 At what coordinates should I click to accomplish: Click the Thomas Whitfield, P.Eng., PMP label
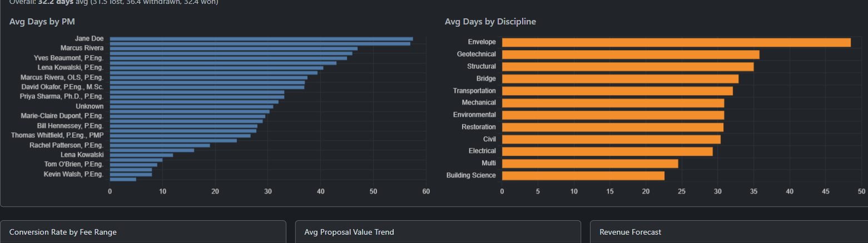point(57,135)
